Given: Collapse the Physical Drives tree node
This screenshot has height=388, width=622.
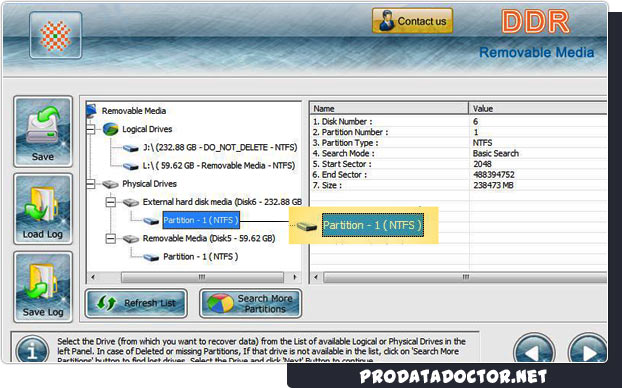Looking at the screenshot, I should click(90, 184).
